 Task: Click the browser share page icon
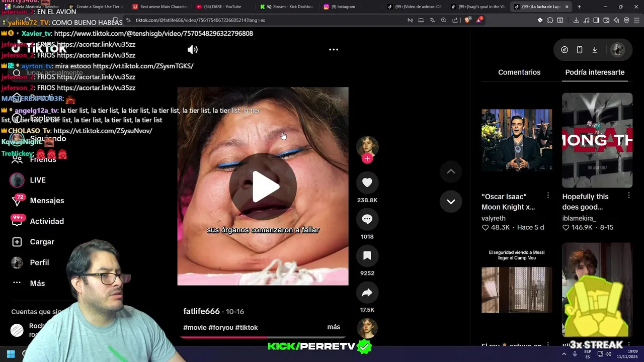click(x=455, y=20)
